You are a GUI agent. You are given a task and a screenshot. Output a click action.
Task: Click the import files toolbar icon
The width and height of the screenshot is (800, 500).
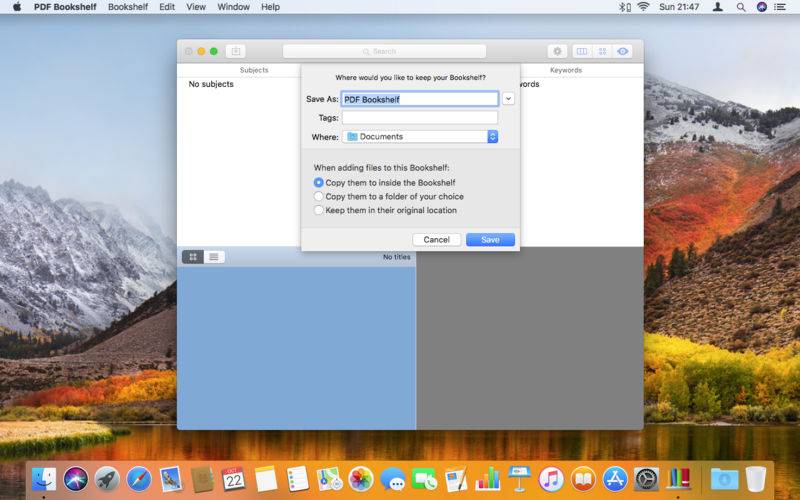236,51
